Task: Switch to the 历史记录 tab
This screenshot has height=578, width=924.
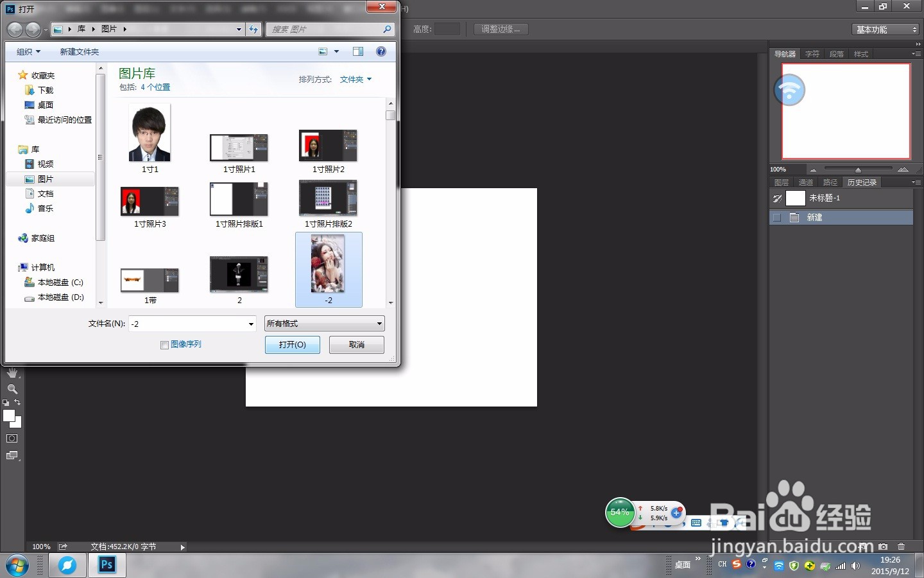Action: point(862,182)
